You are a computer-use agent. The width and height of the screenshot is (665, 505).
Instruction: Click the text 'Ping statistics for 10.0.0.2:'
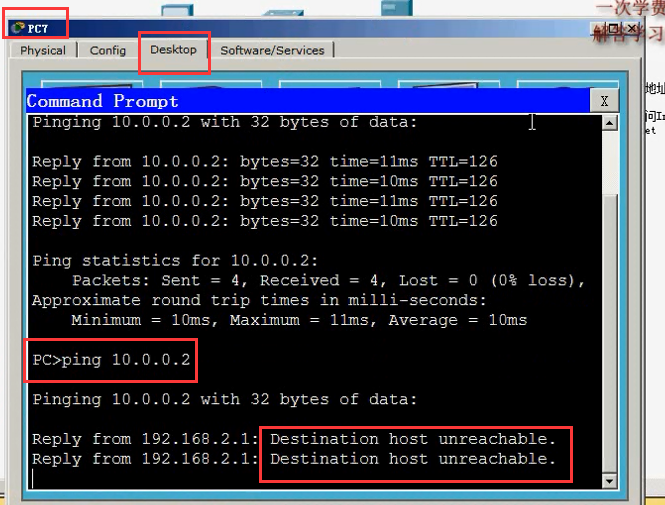pyautogui.click(x=175, y=260)
